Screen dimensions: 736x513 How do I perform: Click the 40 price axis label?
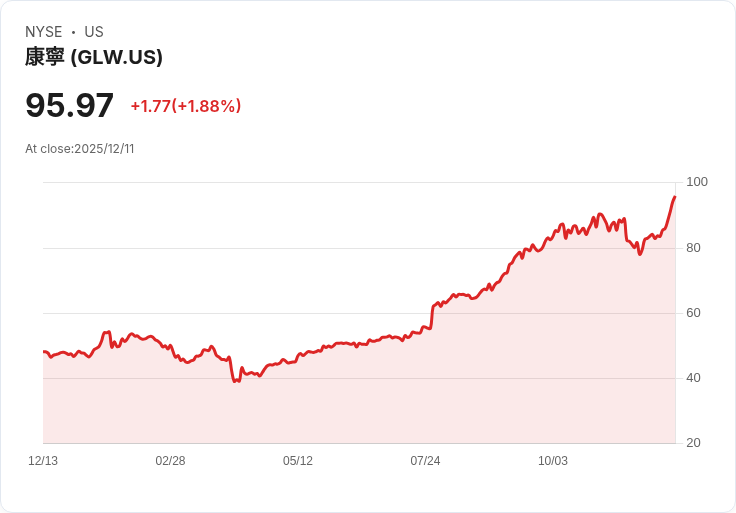[x=693, y=378]
